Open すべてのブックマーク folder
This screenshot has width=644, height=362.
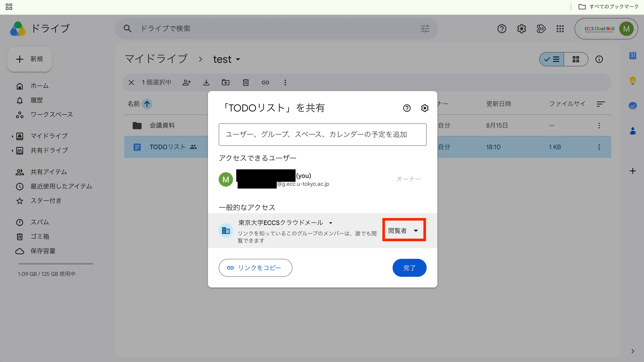[608, 7]
